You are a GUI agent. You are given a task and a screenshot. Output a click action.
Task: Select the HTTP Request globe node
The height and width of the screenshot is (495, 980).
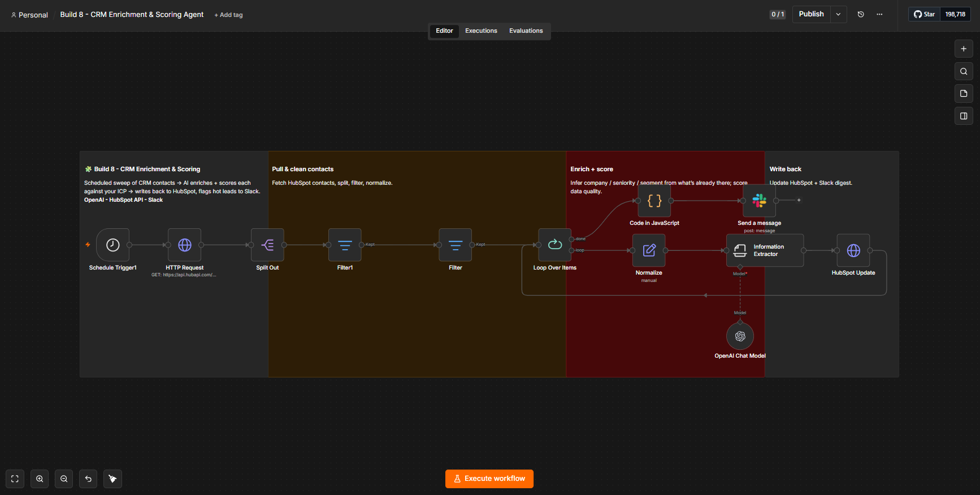click(184, 245)
